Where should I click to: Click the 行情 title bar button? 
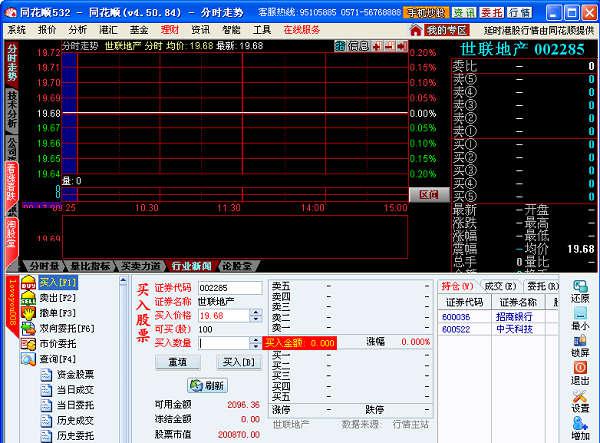[520, 13]
